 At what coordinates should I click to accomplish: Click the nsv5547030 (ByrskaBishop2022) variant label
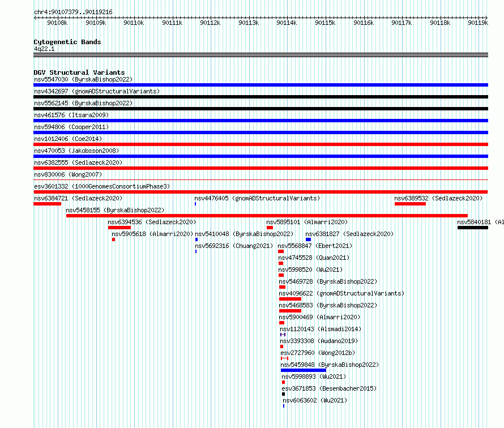83,79
